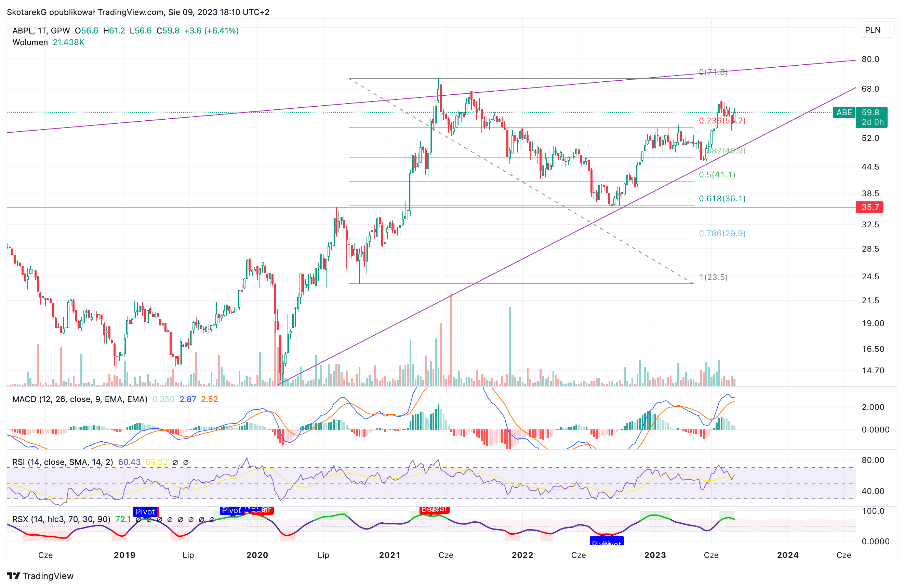Select the open value O56.6
The width and height of the screenshot is (904, 588).
tap(86, 31)
